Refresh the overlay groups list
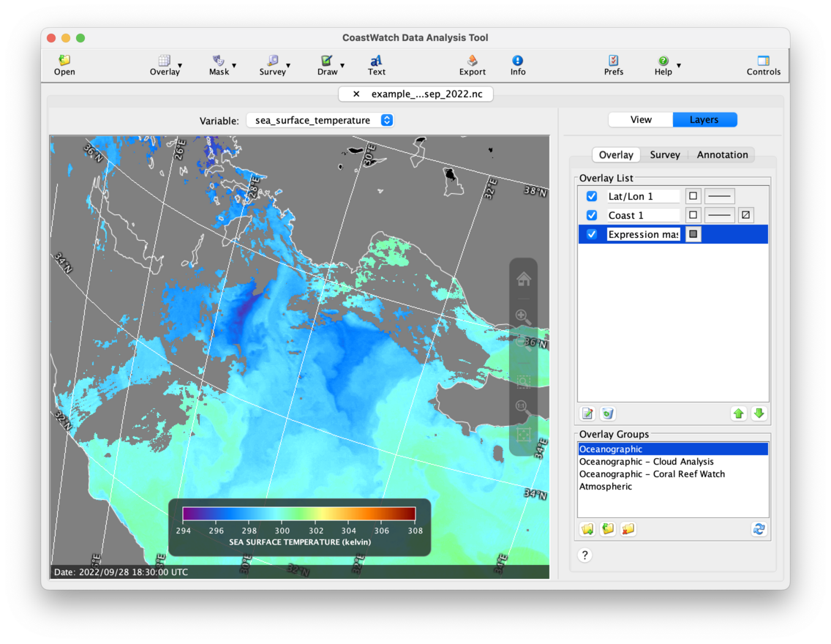 tap(759, 528)
